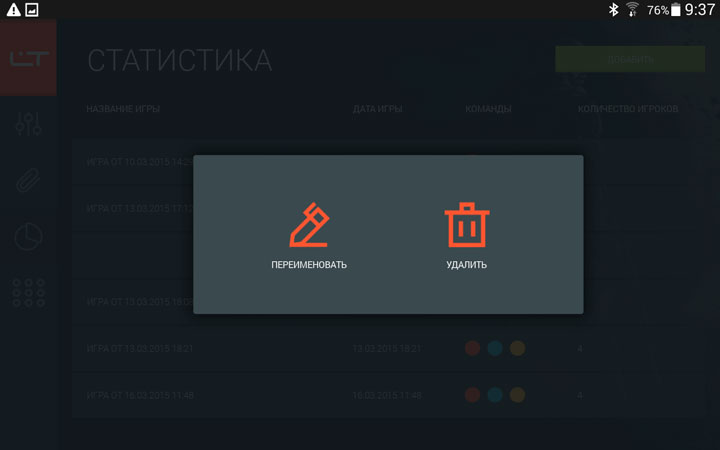
Task: Tap the Bluetooth icon in status bar
Action: point(614,10)
